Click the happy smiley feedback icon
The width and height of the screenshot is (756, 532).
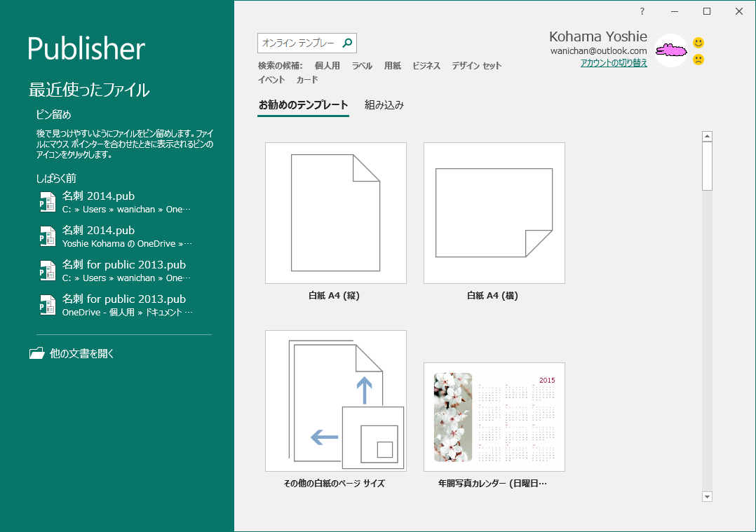point(698,43)
